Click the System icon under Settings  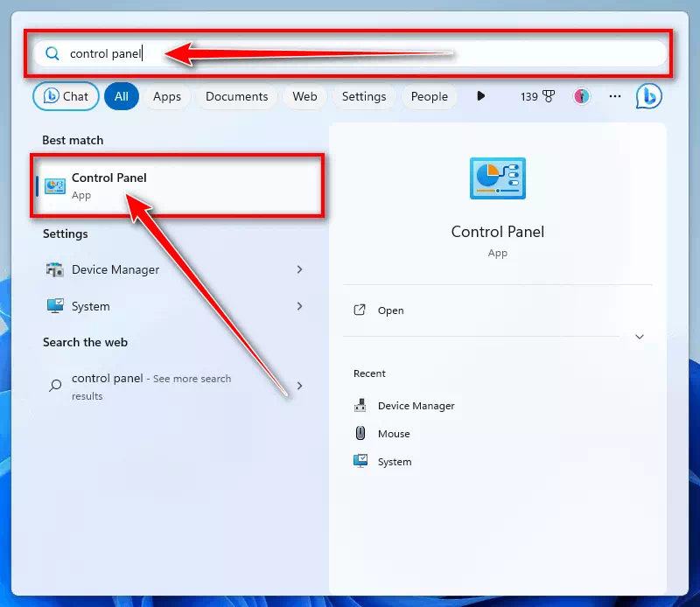tap(55, 306)
